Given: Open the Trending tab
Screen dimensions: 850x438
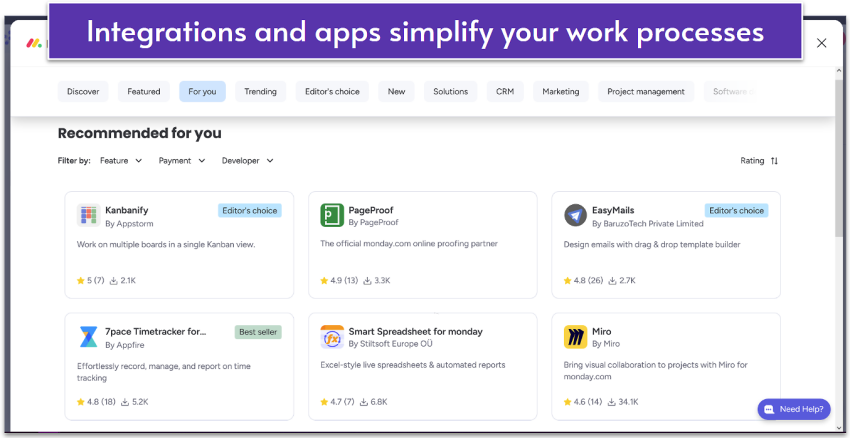Looking at the screenshot, I should point(260,92).
